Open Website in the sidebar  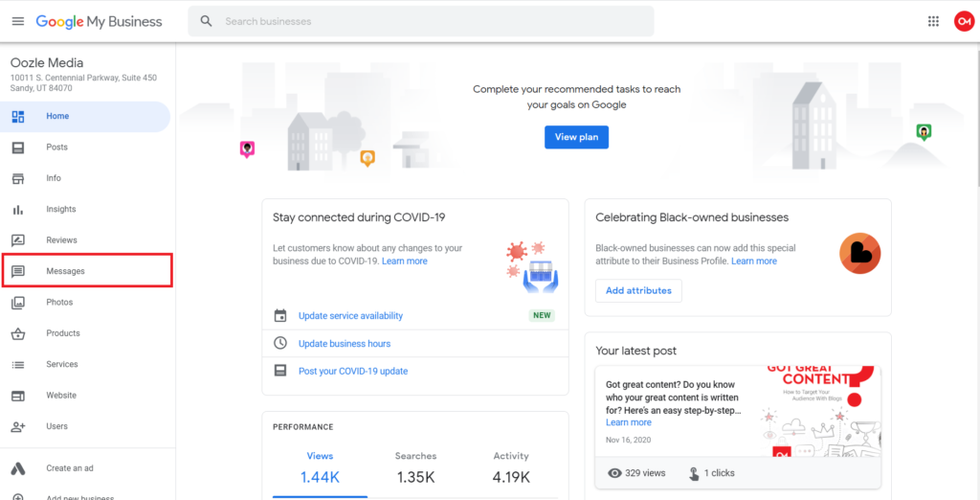click(x=87, y=396)
